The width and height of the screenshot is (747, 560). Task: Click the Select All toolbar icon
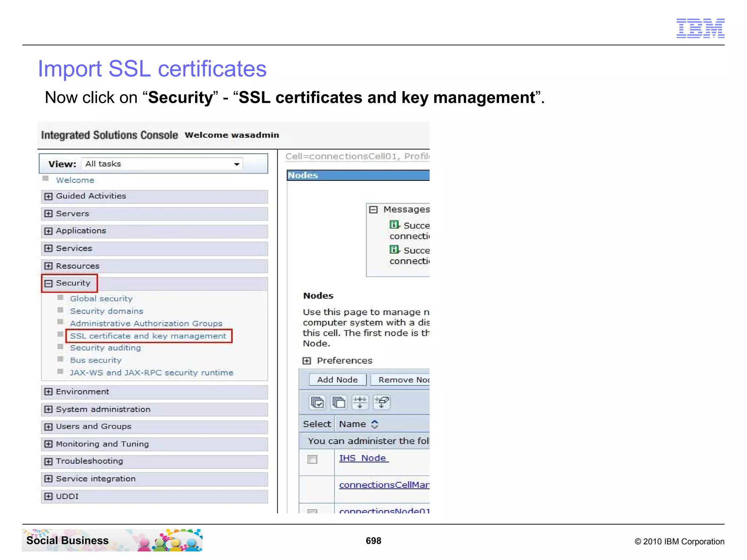tap(317, 402)
